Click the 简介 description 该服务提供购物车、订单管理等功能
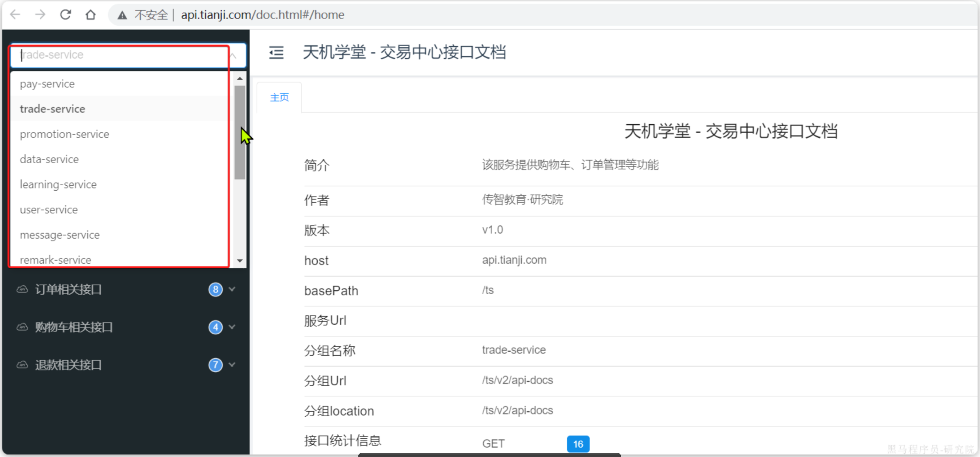This screenshot has height=457, width=980. 570,165
